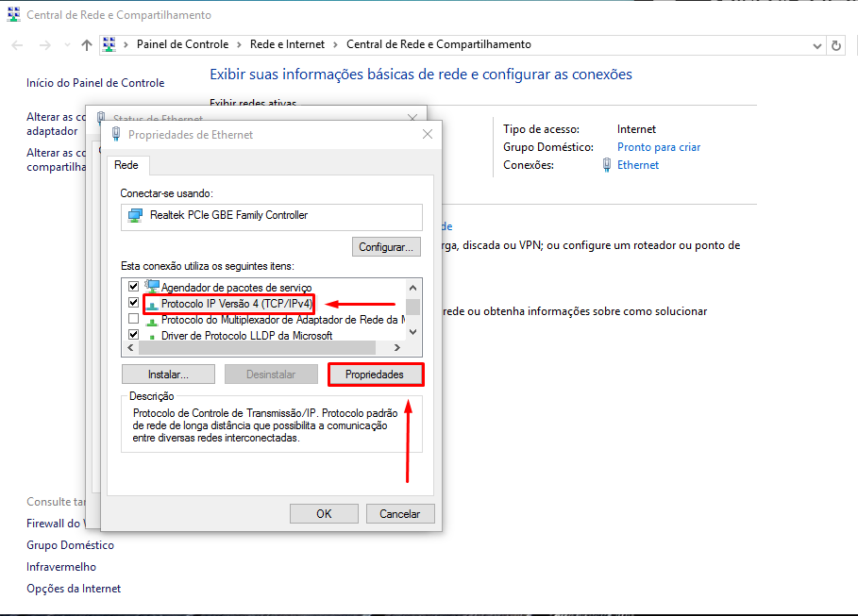Image resolution: width=858 pixels, height=616 pixels.
Task: Click the up-one-level arrow
Action: (87, 44)
